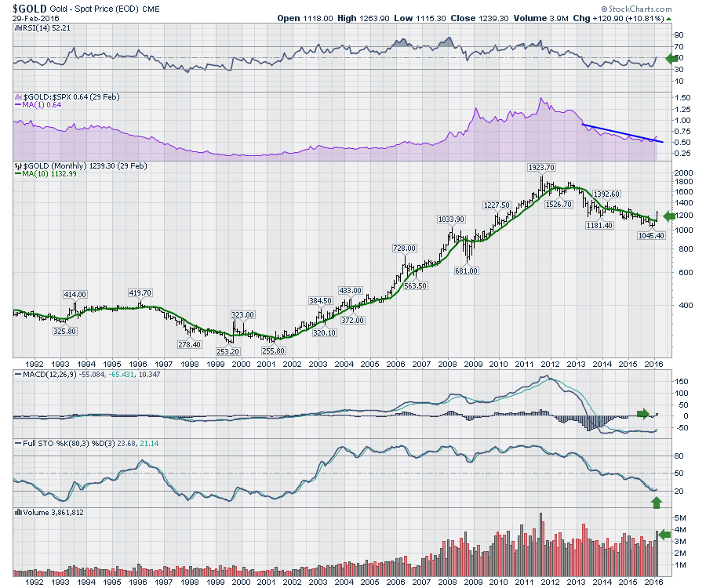
Task: Select the Gold - Spot Price (EOD) description
Action: pyautogui.click(x=94, y=9)
